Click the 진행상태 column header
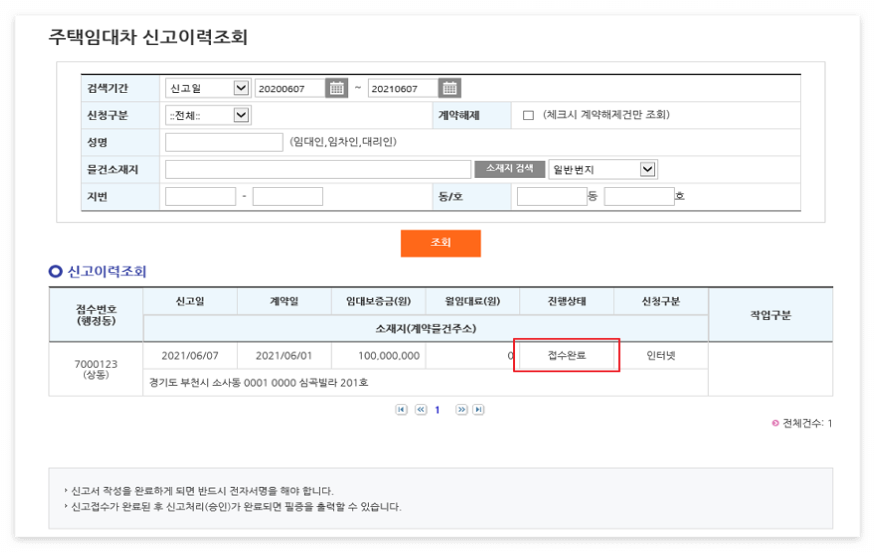The height and width of the screenshot is (552, 875). pos(566,301)
